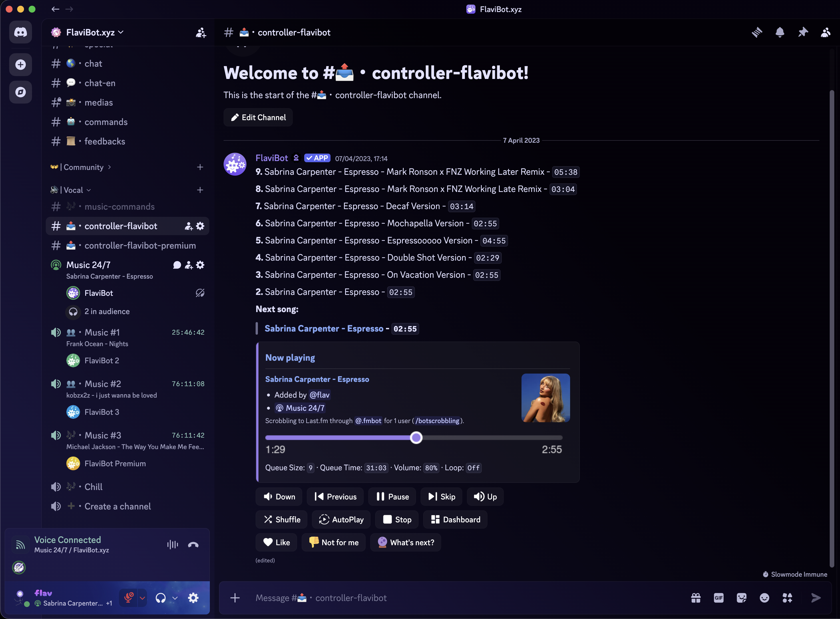Show the member list icon

(825, 33)
